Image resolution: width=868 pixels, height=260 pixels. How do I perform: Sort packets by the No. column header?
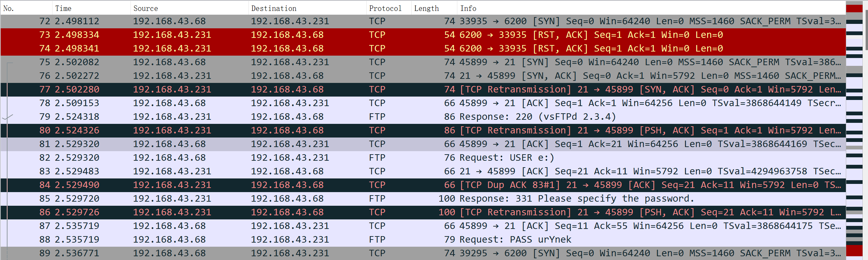click(26, 8)
